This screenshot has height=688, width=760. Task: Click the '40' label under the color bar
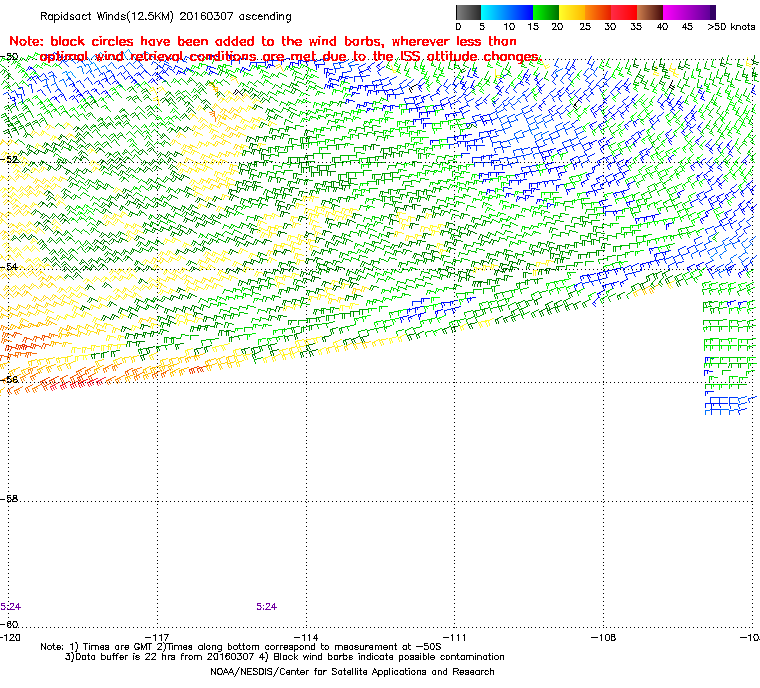(x=663, y=27)
